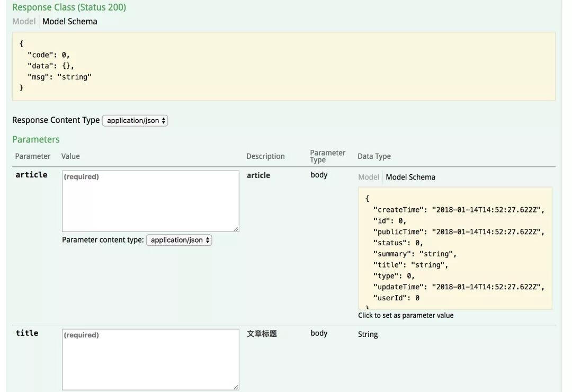The image size is (572, 392).
Task: Click the Response Class (Status 200) heading
Action: pos(69,7)
